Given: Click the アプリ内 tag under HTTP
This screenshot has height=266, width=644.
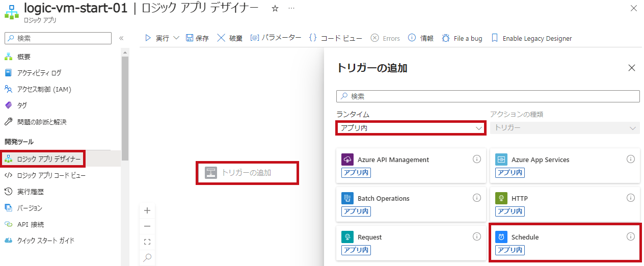Looking at the screenshot, I should [x=510, y=211].
